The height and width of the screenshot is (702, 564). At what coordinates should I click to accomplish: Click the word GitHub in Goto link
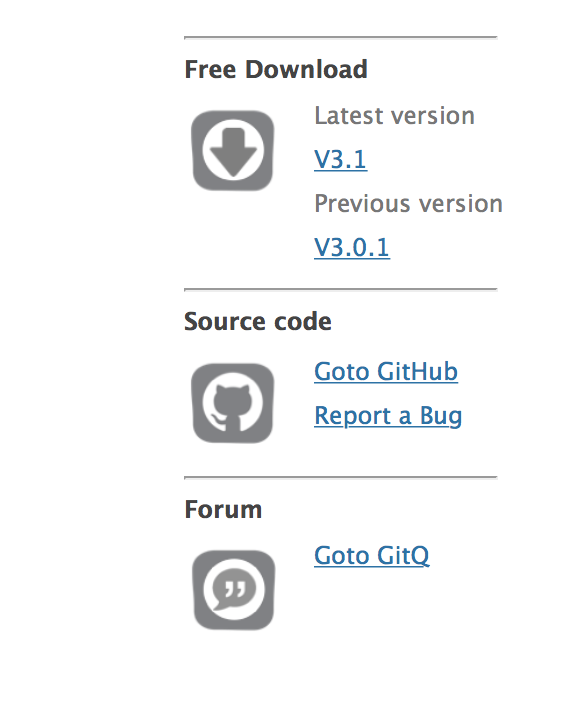pos(417,372)
